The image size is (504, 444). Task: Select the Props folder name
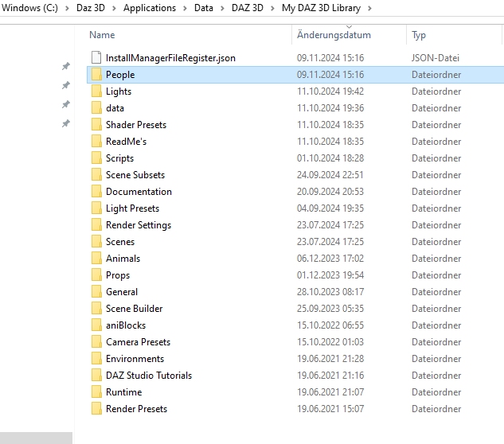tap(118, 275)
